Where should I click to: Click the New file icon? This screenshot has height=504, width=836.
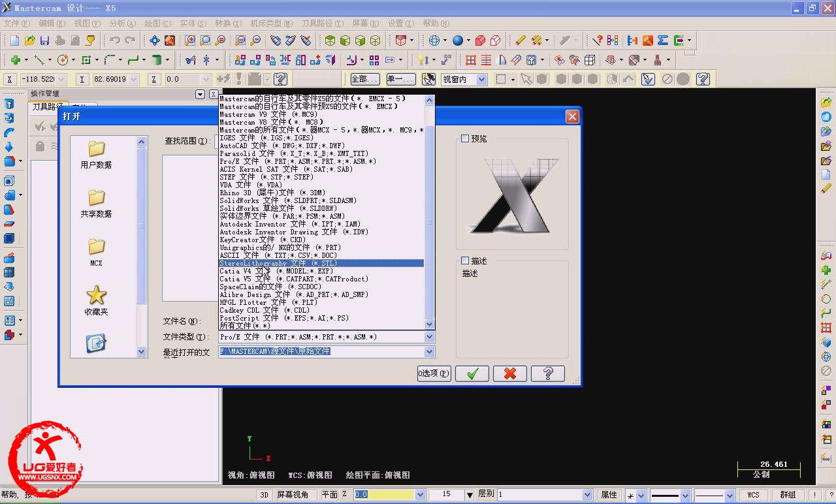click(14, 40)
